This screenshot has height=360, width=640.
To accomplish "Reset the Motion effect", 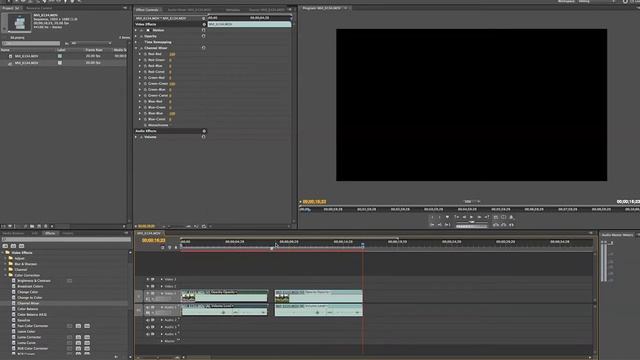I will tap(204, 30).
